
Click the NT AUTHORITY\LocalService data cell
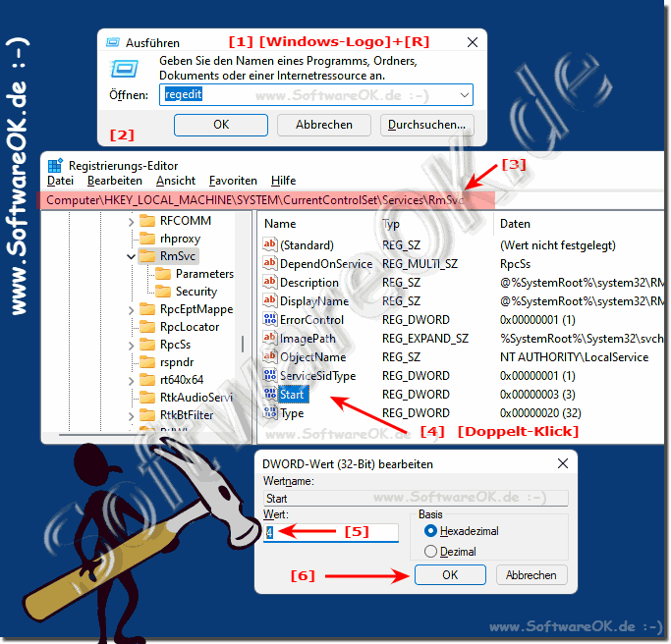click(x=575, y=357)
